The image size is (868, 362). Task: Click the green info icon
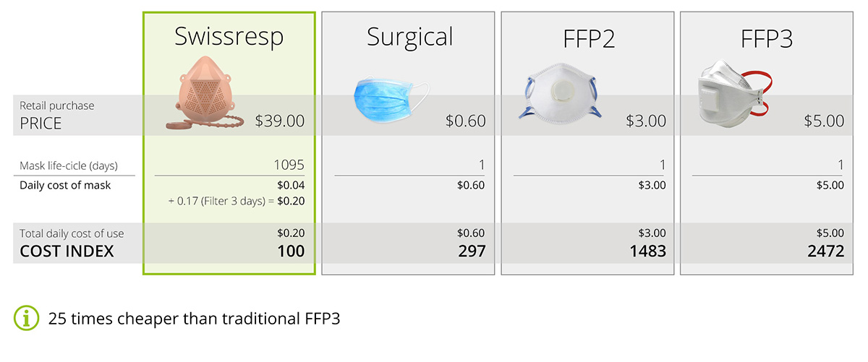click(27, 318)
